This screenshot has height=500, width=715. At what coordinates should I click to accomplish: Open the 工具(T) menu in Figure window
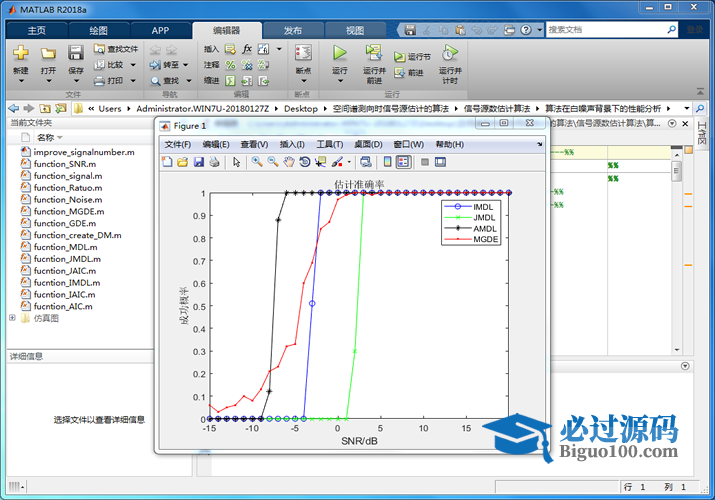pos(329,144)
